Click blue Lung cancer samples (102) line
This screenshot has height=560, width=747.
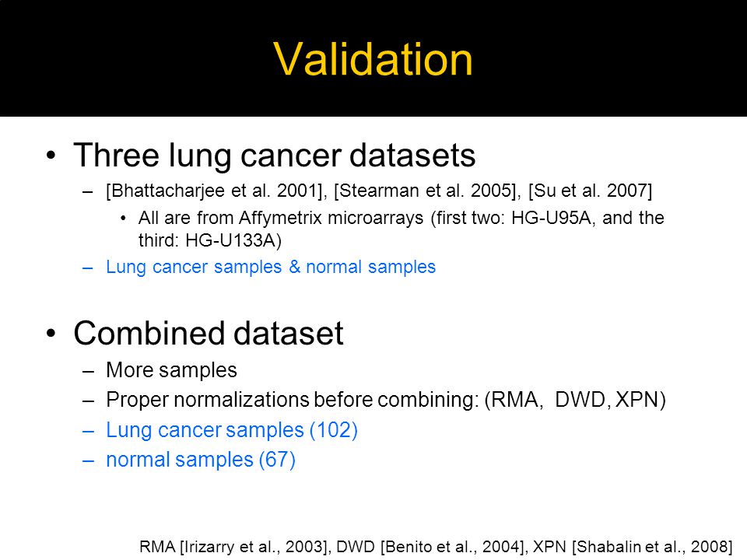232,430
